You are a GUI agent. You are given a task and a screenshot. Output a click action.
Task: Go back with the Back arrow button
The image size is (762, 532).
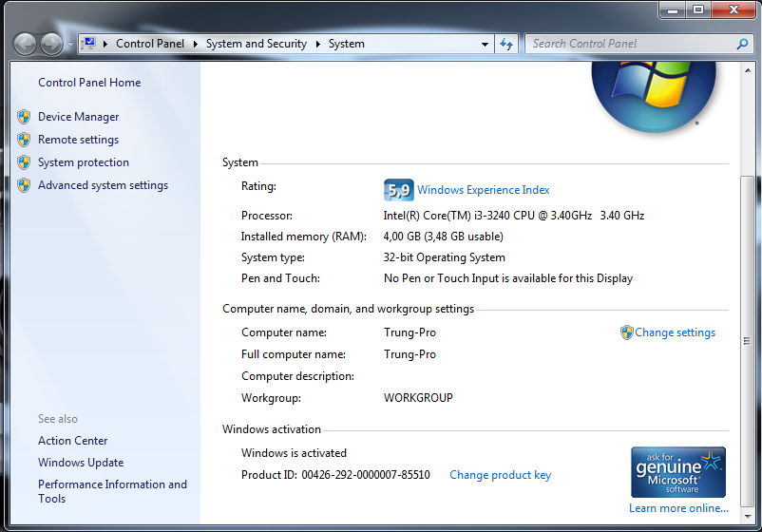pyautogui.click(x=26, y=45)
